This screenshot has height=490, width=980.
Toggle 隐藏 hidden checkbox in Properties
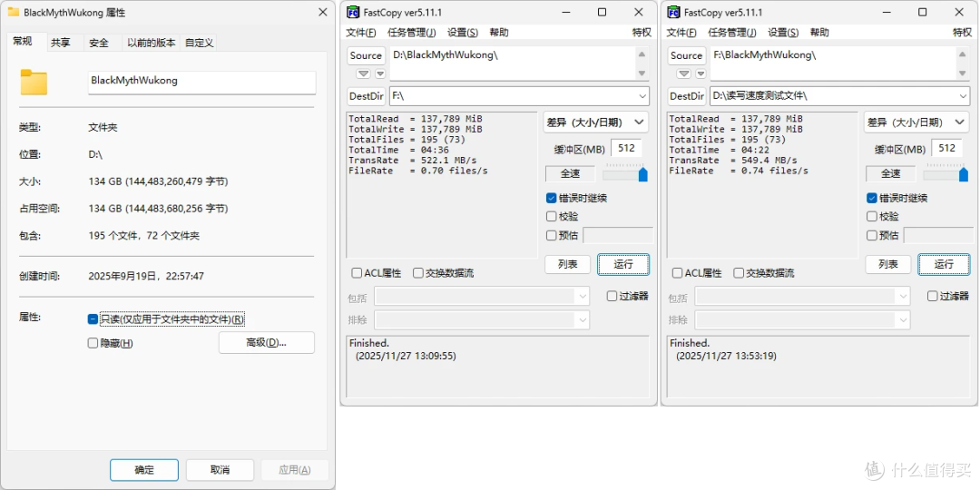tap(93, 343)
